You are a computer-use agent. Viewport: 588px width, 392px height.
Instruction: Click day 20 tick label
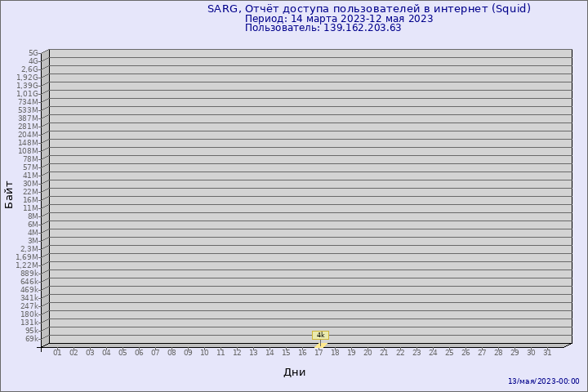[x=367, y=353]
